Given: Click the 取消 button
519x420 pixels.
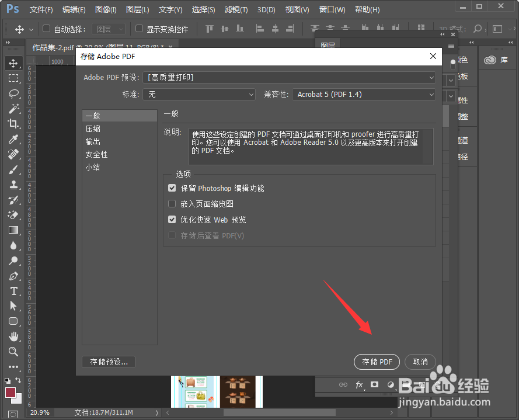Looking at the screenshot, I should pos(420,362).
